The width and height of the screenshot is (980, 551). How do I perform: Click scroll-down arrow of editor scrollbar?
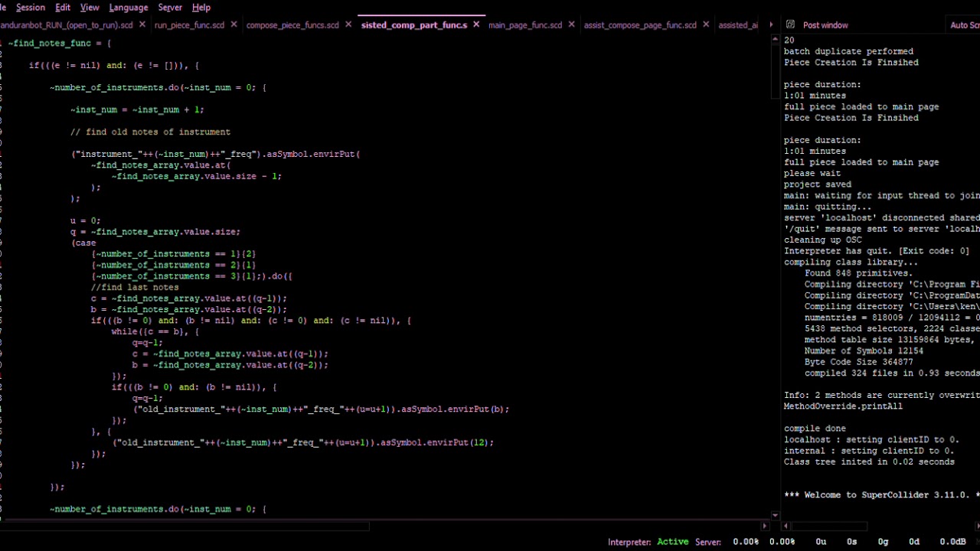click(775, 516)
